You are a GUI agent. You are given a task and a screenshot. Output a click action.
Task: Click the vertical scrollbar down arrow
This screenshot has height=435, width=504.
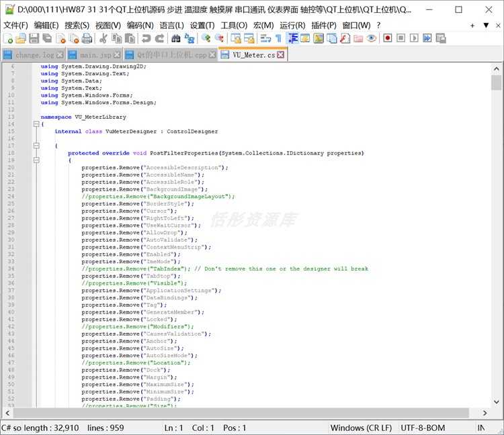coord(497,401)
